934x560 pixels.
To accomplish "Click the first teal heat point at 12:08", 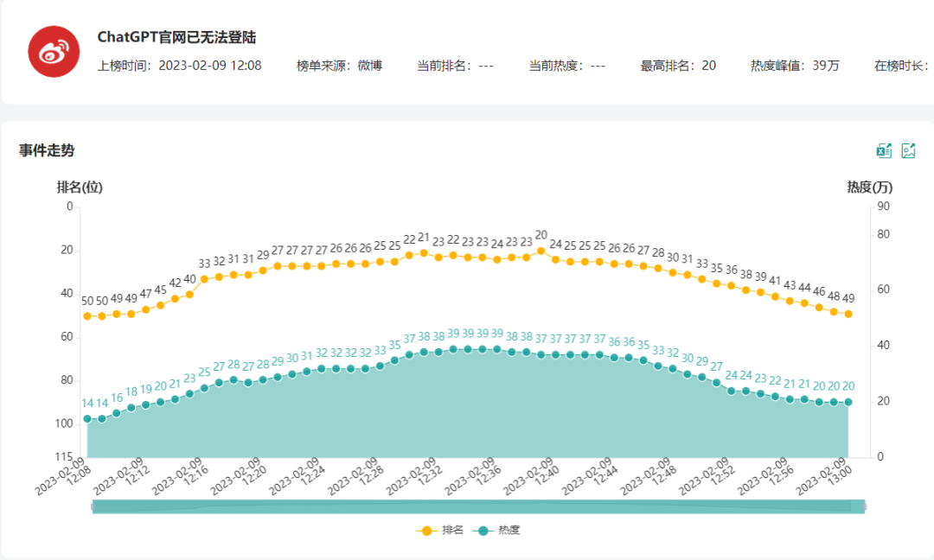I will 87,419.
